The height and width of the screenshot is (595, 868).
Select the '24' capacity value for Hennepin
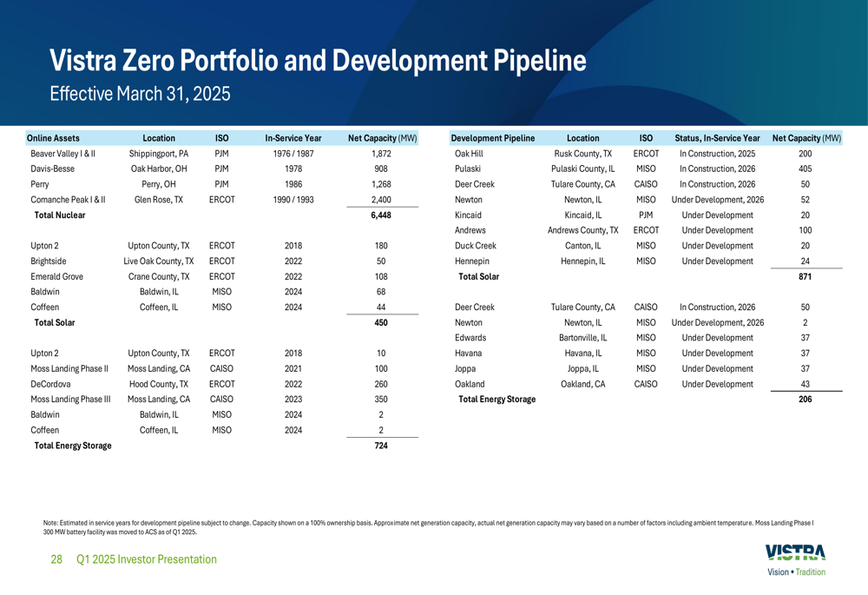(x=805, y=261)
